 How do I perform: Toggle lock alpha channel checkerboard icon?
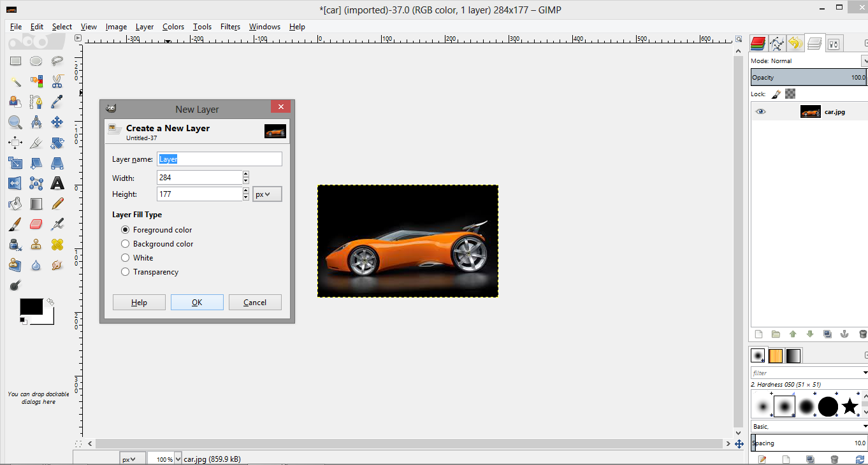[x=790, y=94]
